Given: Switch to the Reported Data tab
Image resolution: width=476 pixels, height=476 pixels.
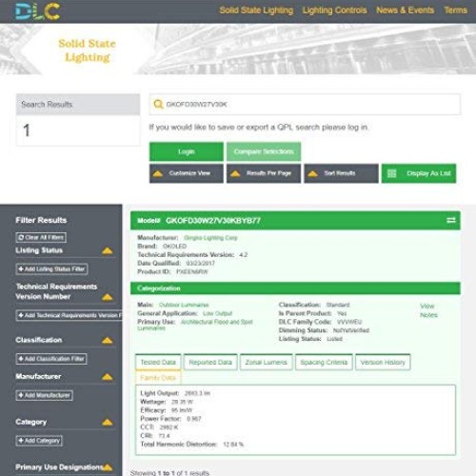Looking at the screenshot, I should (x=210, y=362).
